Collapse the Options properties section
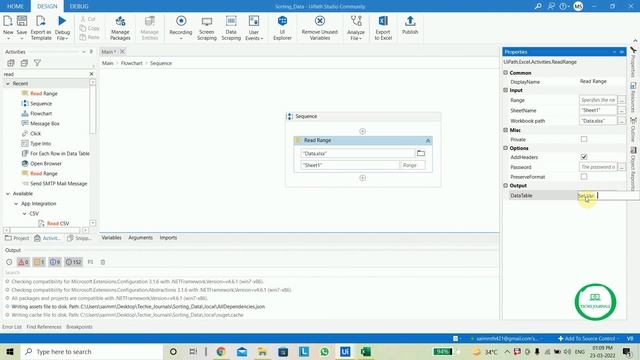Screen dimensions: 640x360 tap(505, 148)
